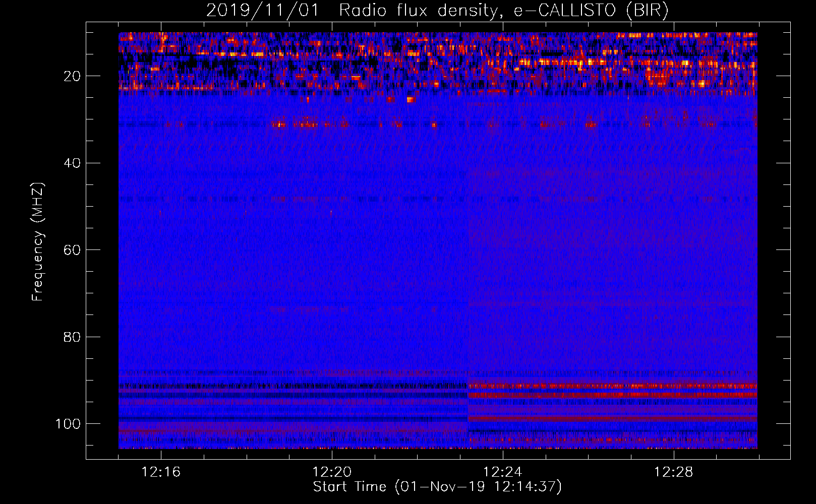Click the 20 MHz frequency tick label
The height and width of the screenshot is (504, 816).
click(72, 76)
